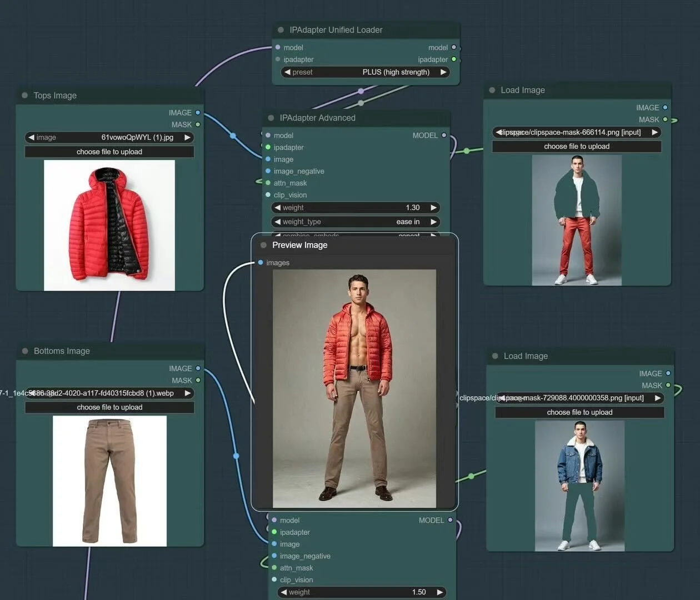
Task: Click IPAdapter Advanced ipadapter input socket
Action: pos(268,147)
